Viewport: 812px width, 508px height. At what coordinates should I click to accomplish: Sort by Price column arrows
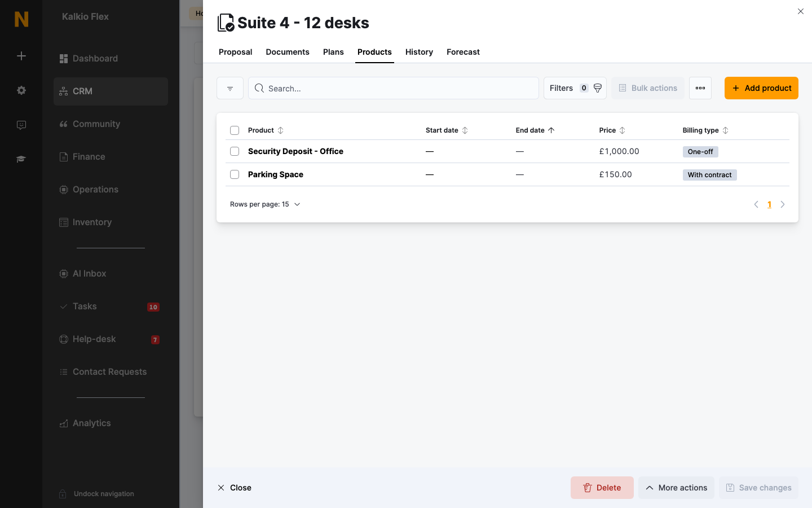[x=623, y=130]
